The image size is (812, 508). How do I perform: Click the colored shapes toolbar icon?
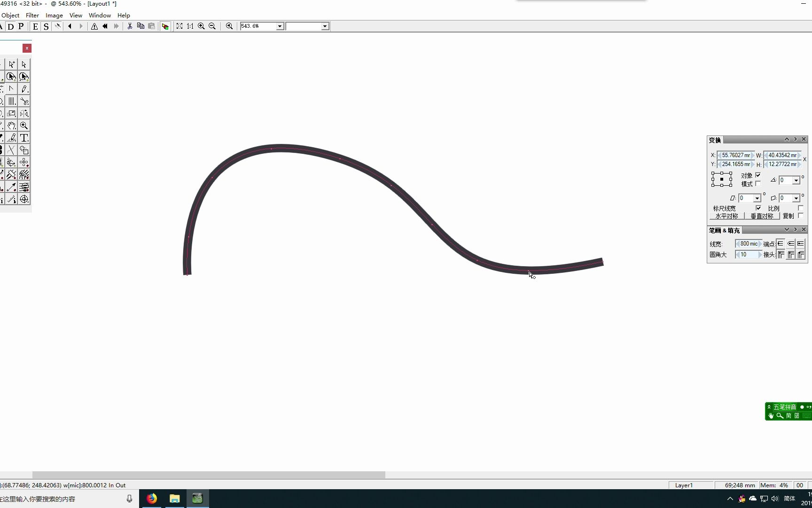(165, 26)
